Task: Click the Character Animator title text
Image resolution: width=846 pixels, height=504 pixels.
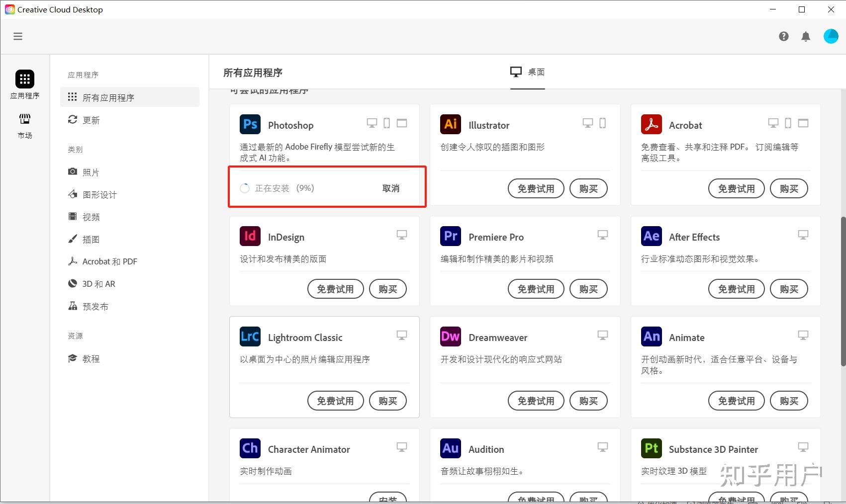Action: [x=309, y=449]
